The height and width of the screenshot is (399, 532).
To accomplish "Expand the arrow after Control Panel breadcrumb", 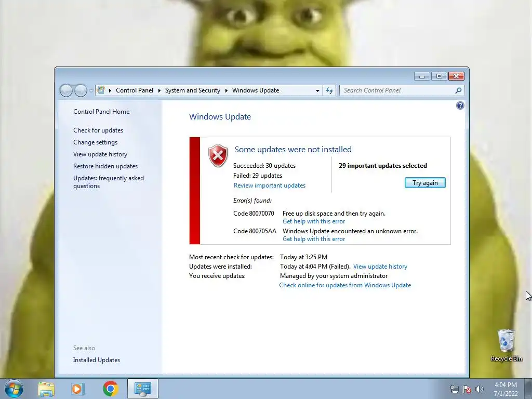I will click(x=159, y=90).
